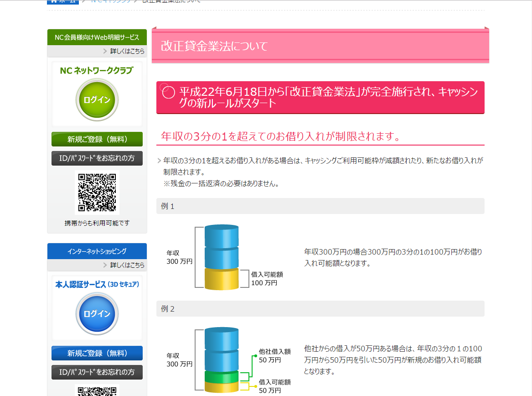Screen dimensions: 532x396
Task: Click the green NC Network Club login button
Action: click(97, 100)
